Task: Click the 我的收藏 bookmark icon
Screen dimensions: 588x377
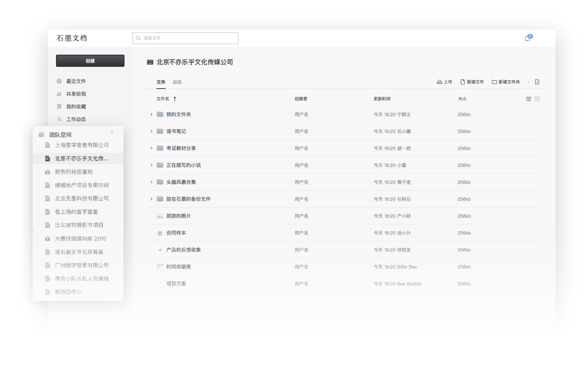Action: 60,106
